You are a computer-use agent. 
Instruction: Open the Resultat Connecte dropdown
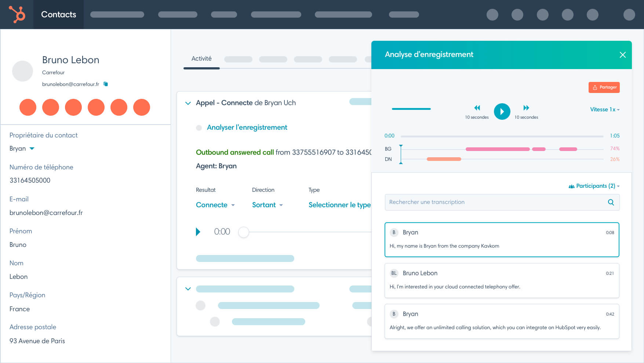[x=215, y=205]
